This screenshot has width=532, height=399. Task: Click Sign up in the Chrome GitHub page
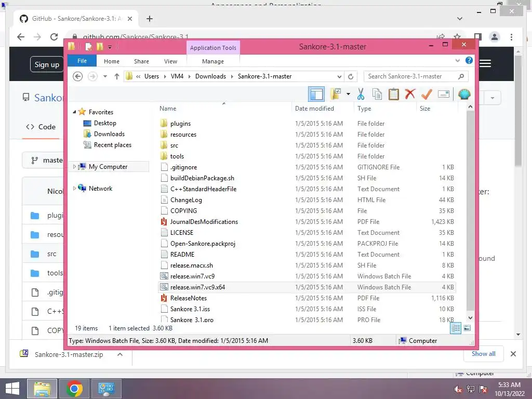click(x=47, y=64)
